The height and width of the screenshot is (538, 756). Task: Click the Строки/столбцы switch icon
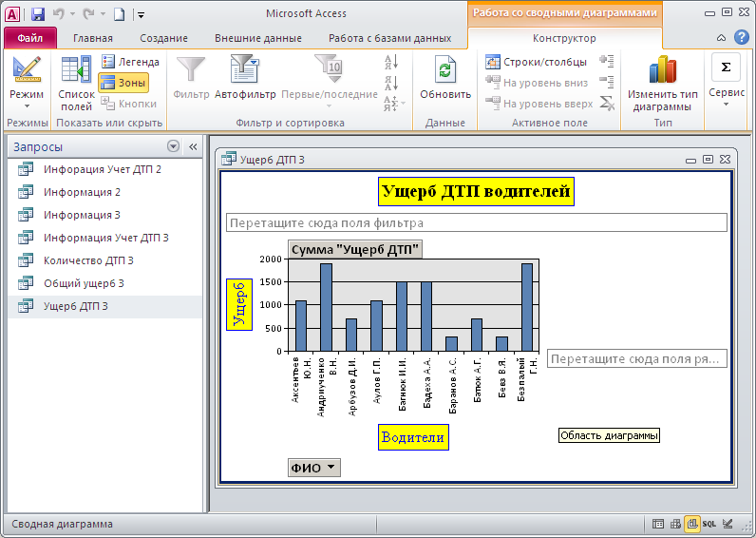537,62
